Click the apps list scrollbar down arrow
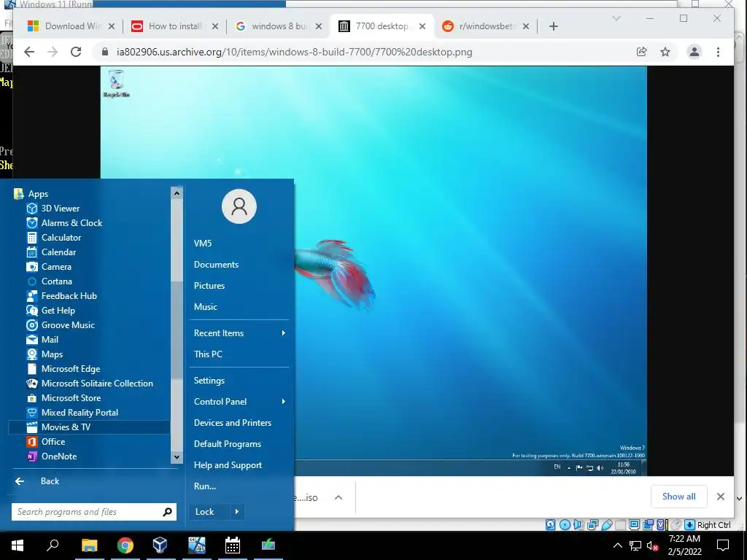 point(177,457)
